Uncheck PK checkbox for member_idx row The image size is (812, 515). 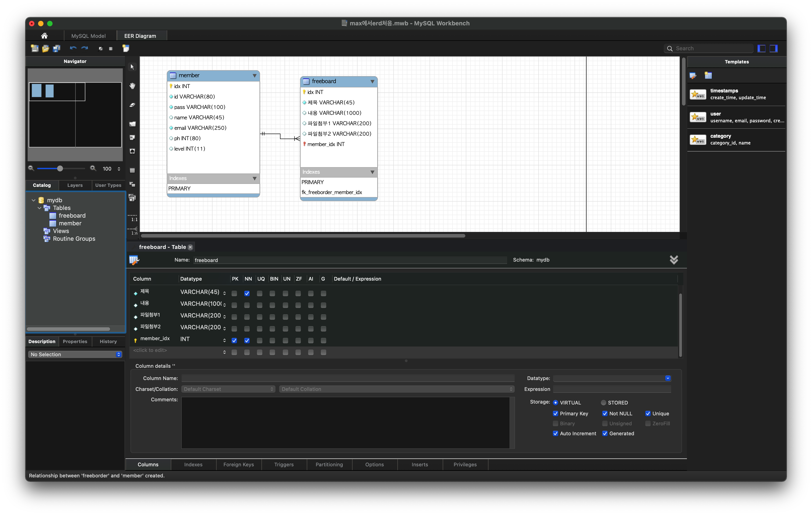234,340
